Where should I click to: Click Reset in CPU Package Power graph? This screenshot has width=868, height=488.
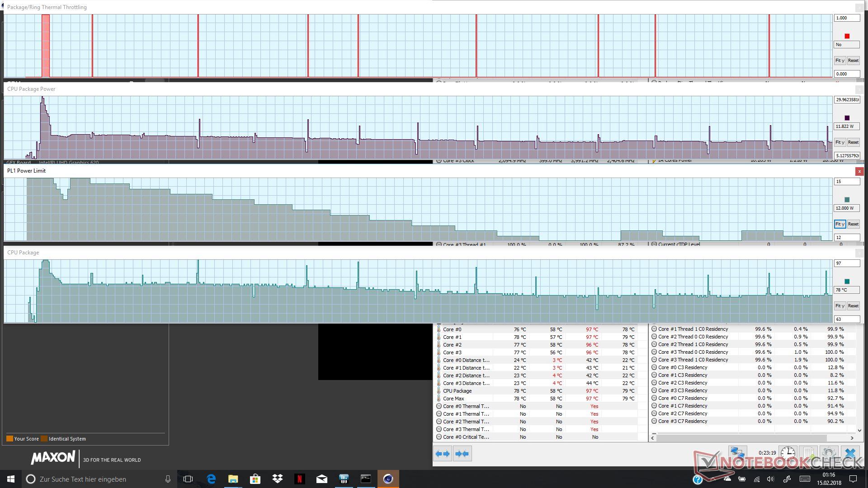(853, 142)
